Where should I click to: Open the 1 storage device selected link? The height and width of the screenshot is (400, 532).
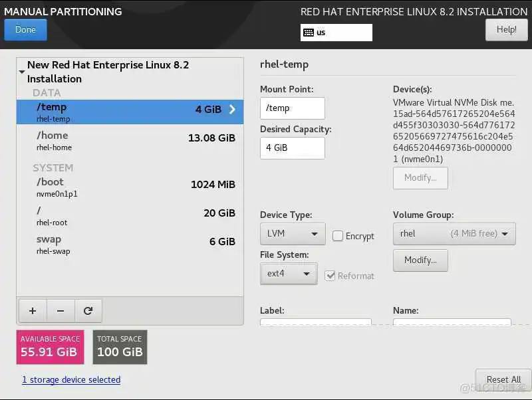point(71,379)
